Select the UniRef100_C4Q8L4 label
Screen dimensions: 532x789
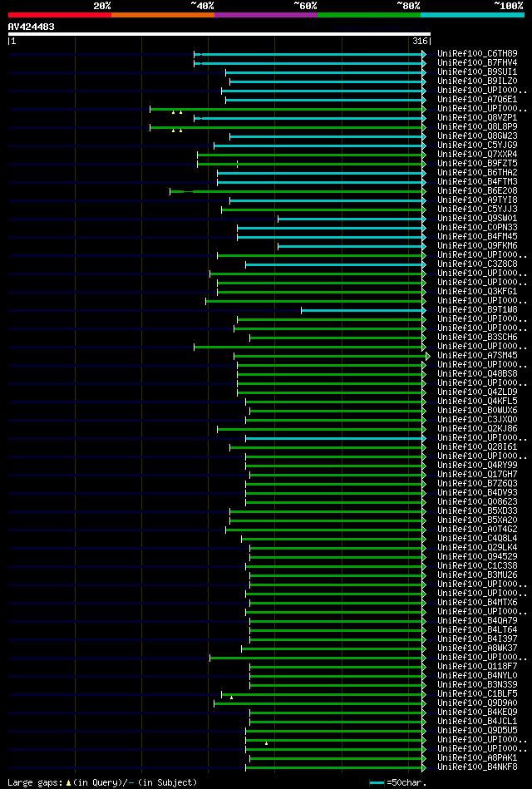pyautogui.click(x=477, y=539)
